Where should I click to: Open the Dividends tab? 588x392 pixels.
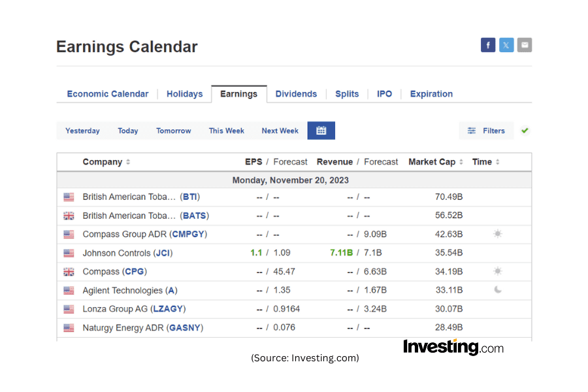296,94
